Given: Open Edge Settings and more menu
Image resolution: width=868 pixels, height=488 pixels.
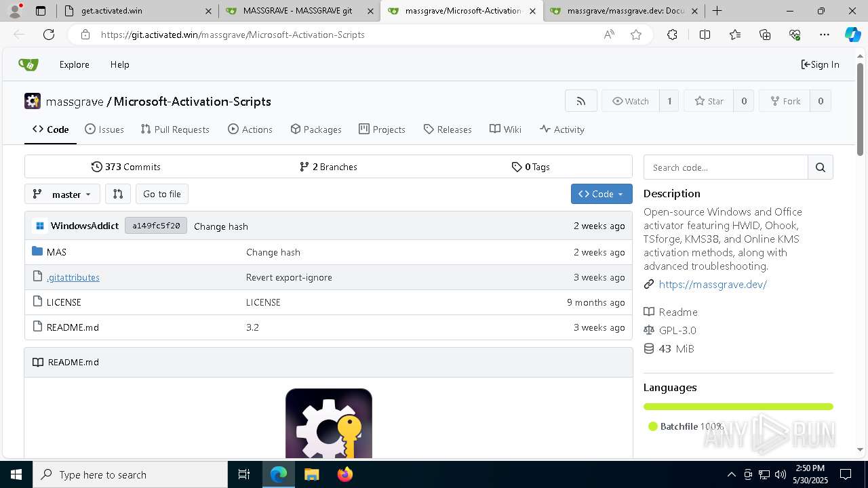Looking at the screenshot, I should pos(825,35).
